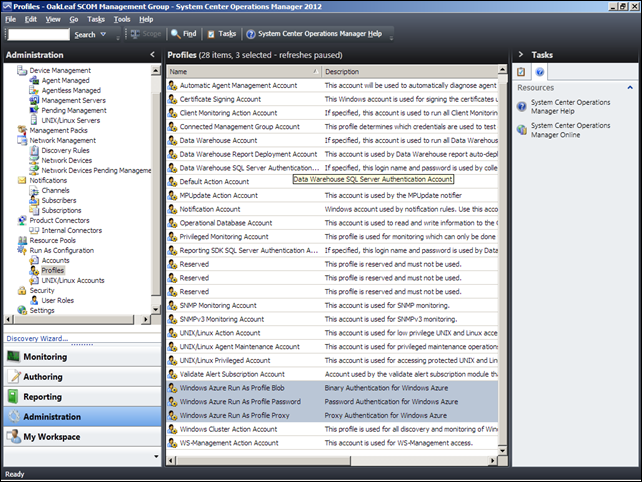
Task: Open toolbar options dropdown after Search
Action: pyautogui.click(x=118, y=38)
